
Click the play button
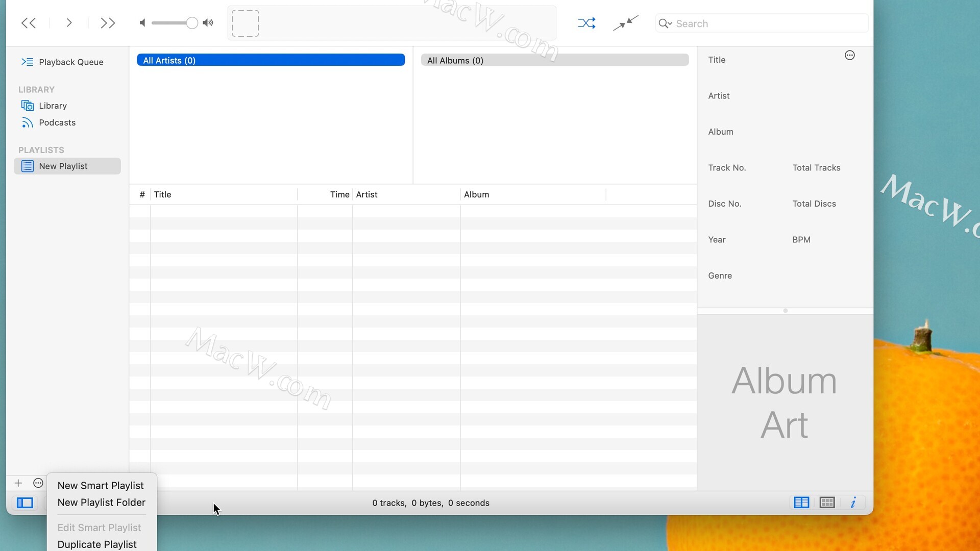click(x=69, y=23)
